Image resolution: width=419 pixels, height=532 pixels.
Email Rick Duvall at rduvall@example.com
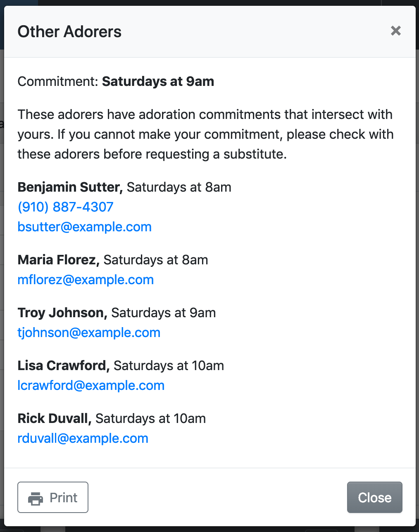83,438
